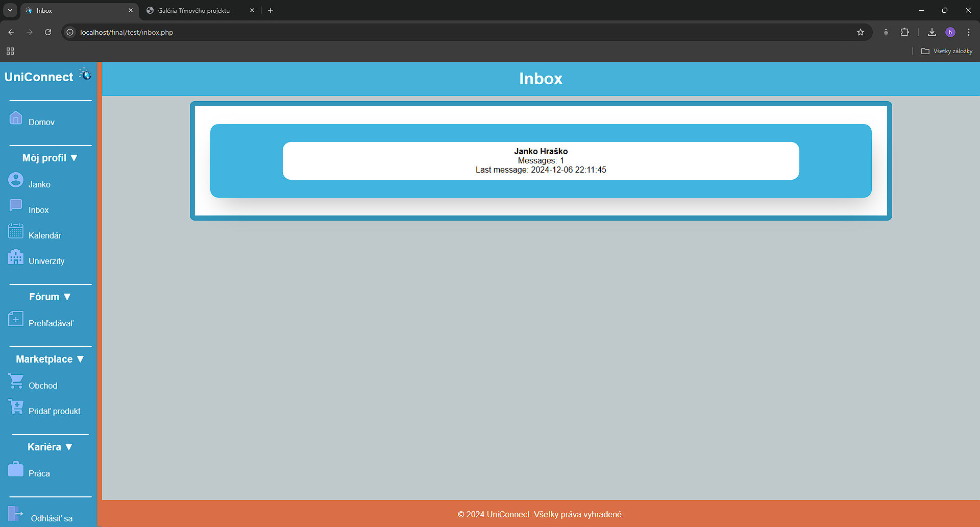980x527 pixels.
Task: Click the Janko profile avatar icon
Action: click(x=16, y=180)
